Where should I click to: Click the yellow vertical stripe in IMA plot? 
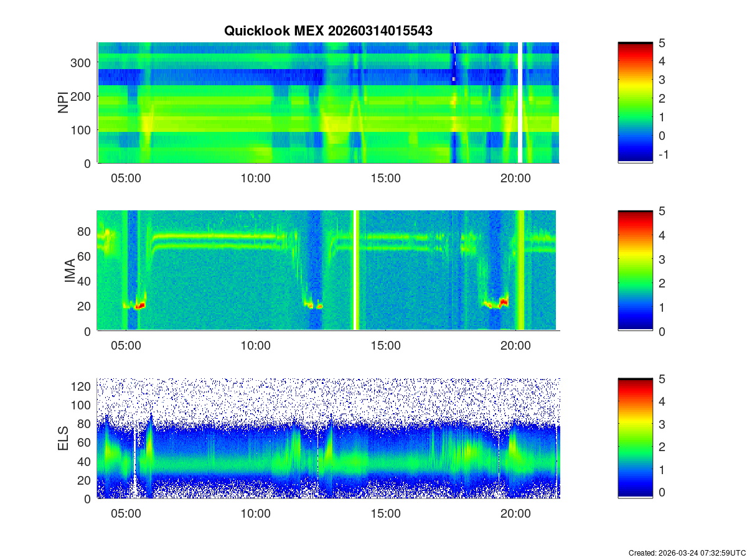pyautogui.click(x=521, y=271)
